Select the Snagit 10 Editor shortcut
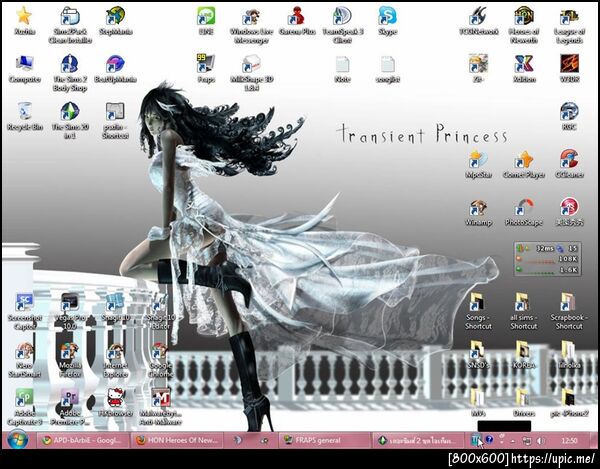Image resolution: width=600 pixels, height=469 pixels. [161, 312]
